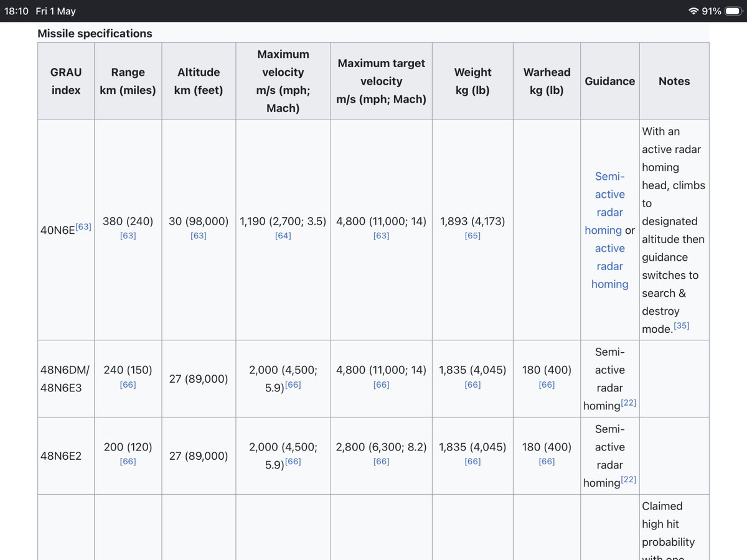The image size is (747, 560).
Task: Tap the 'Guidance' column header
Action: pos(610,81)
